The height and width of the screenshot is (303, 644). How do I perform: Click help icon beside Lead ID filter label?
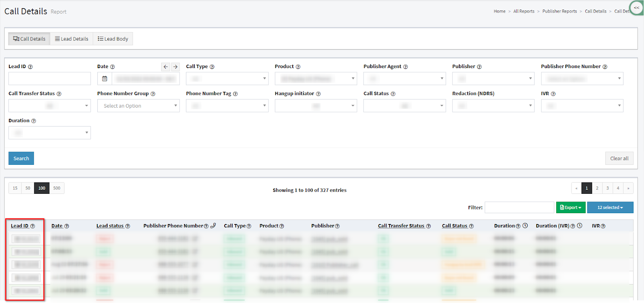tap(30, 67)
